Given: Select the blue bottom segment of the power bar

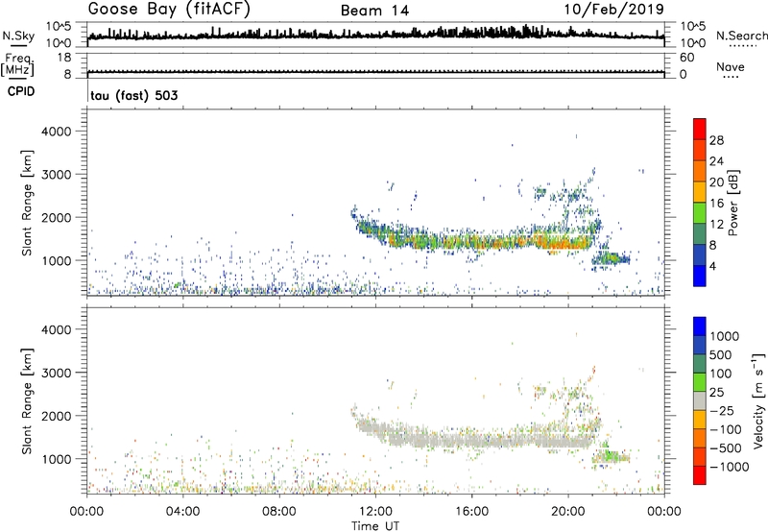Looking at the screenshot, I should click(x=700, y=276).
